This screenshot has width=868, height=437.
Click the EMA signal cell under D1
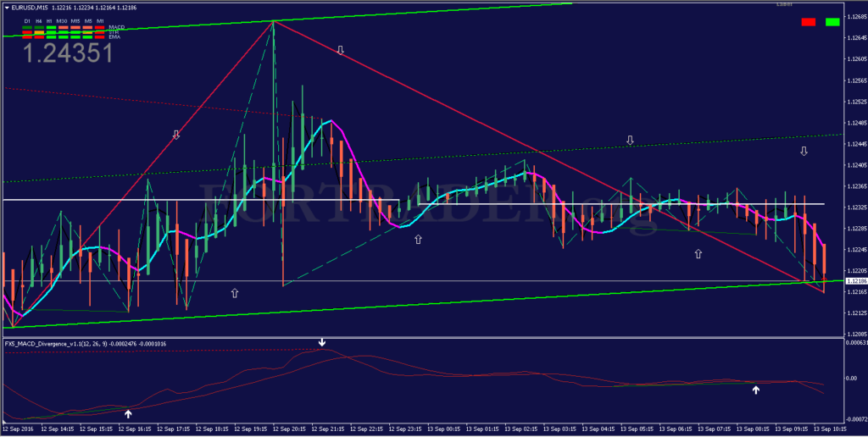(x=27, y=37)
